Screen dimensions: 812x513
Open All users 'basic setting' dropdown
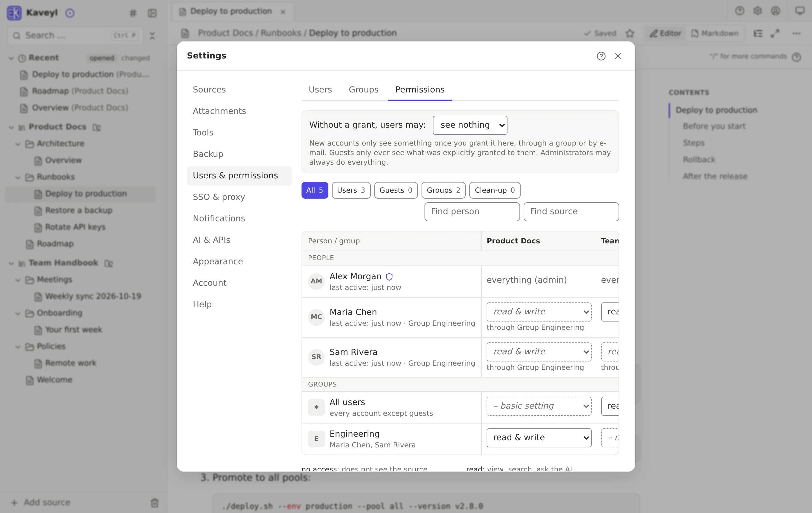click(x=539, y=406)
